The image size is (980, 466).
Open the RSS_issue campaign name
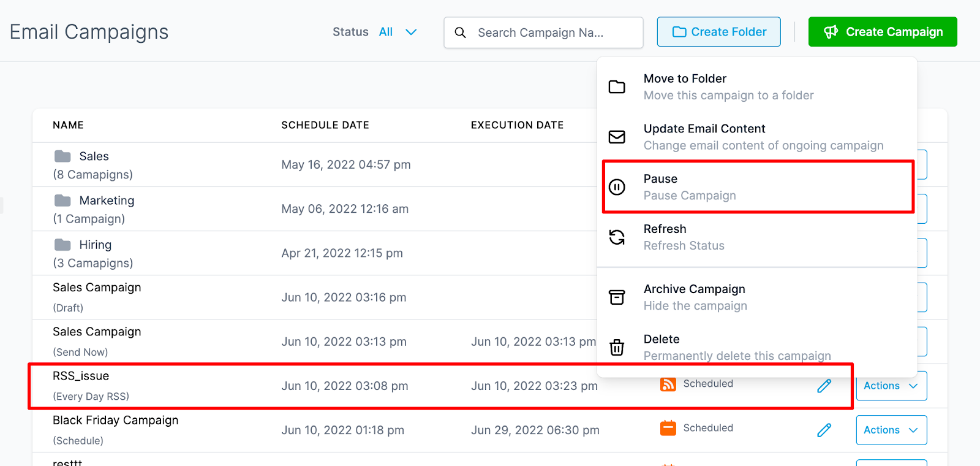pos(81,376)
